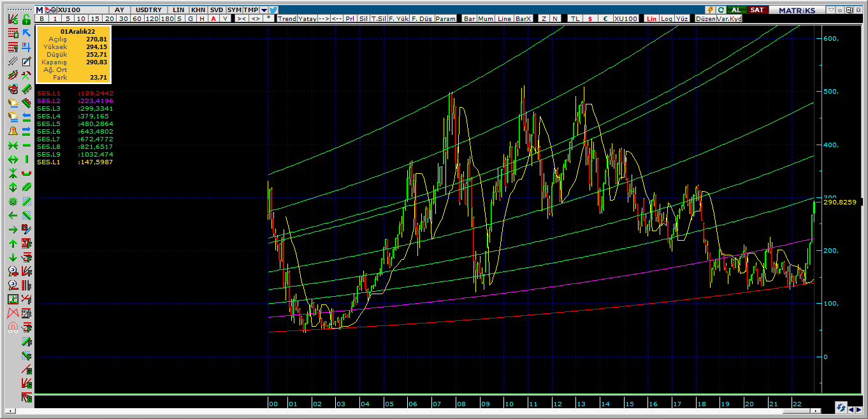Select the blue arrow pointer tool
Screen dimensions: 868x419
pos(27,33)
